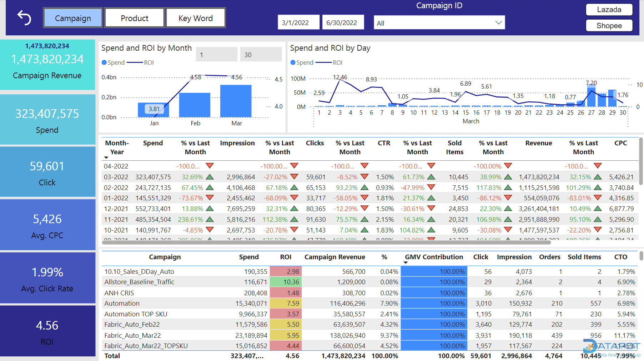Click the green up-arrow next to 32.69%
644x361 pixels.
click(x=210, y=176)
